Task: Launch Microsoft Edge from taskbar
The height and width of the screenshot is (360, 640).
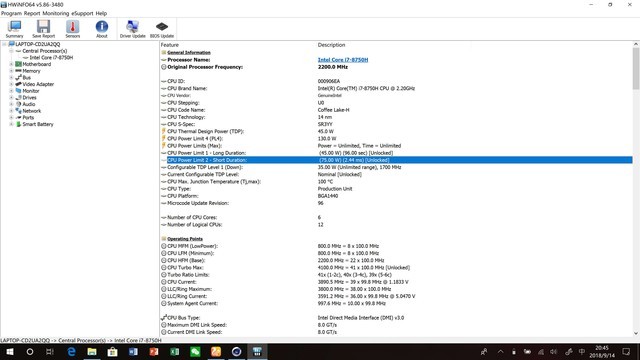Action: click(71, 351)
